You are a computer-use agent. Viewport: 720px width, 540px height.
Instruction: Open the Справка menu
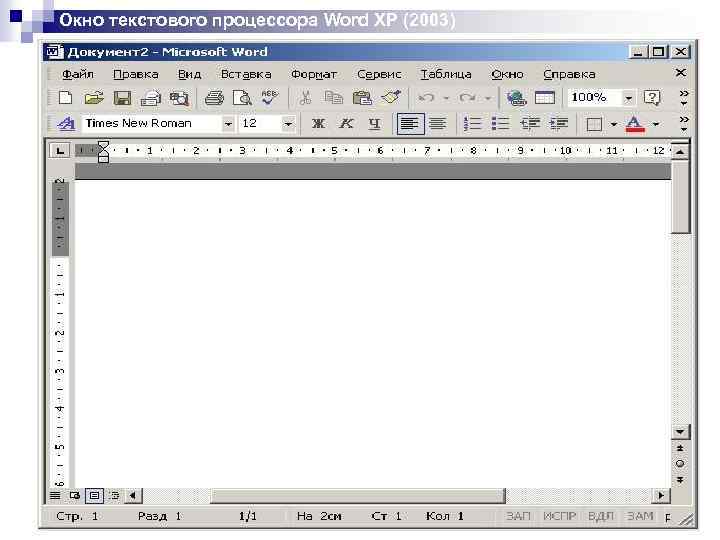coord(569,74)
